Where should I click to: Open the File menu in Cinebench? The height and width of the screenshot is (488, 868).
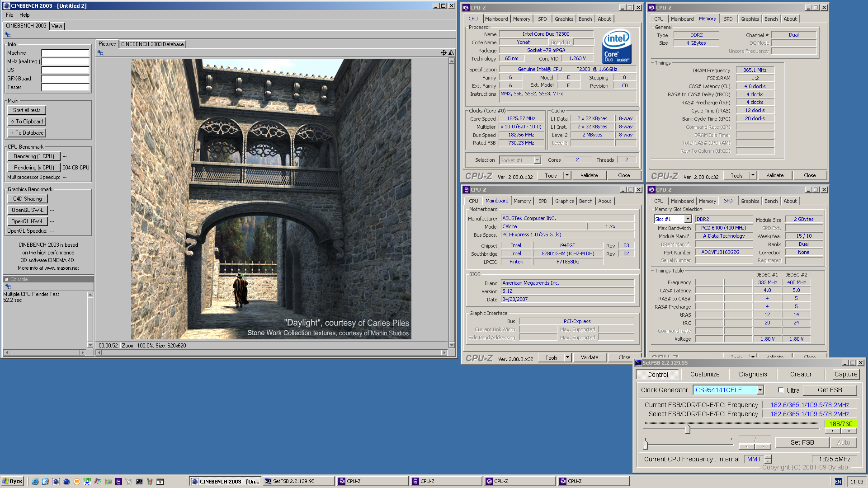(x=9, y=15)
